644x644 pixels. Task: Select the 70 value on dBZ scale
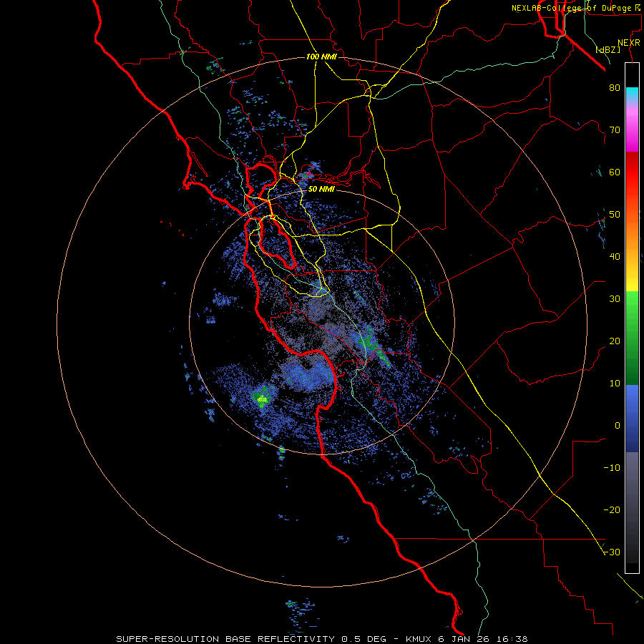tap(615, 130)
